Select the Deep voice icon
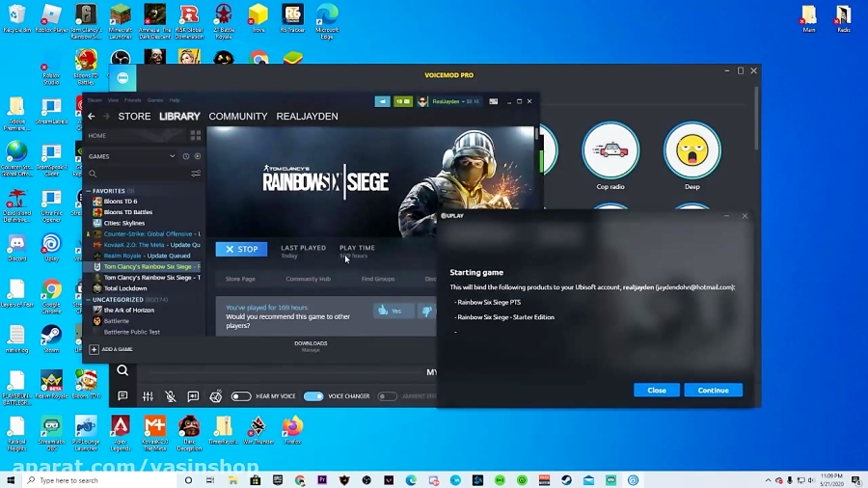The height and width of the screenshot is (488, 868). click(692, 151)
